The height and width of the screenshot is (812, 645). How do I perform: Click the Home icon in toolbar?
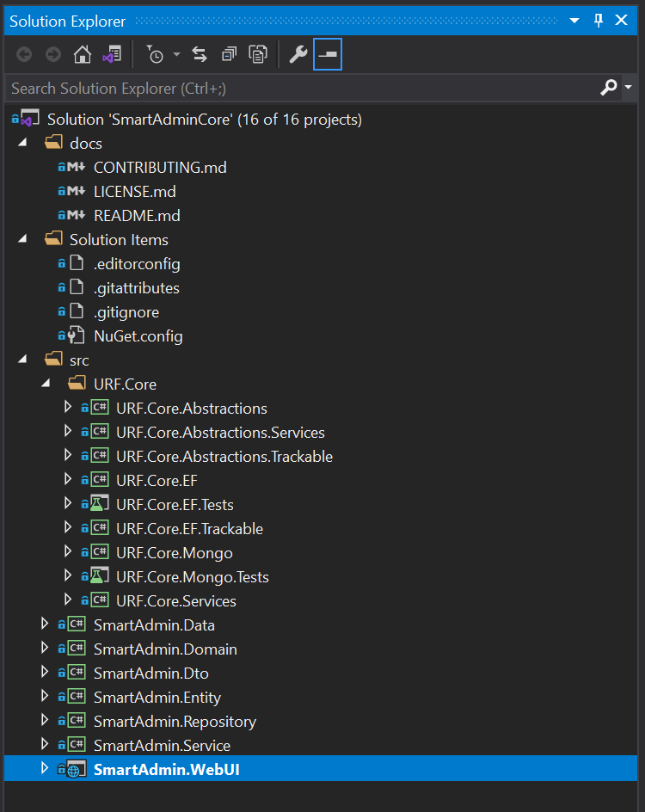pos(83,55)
